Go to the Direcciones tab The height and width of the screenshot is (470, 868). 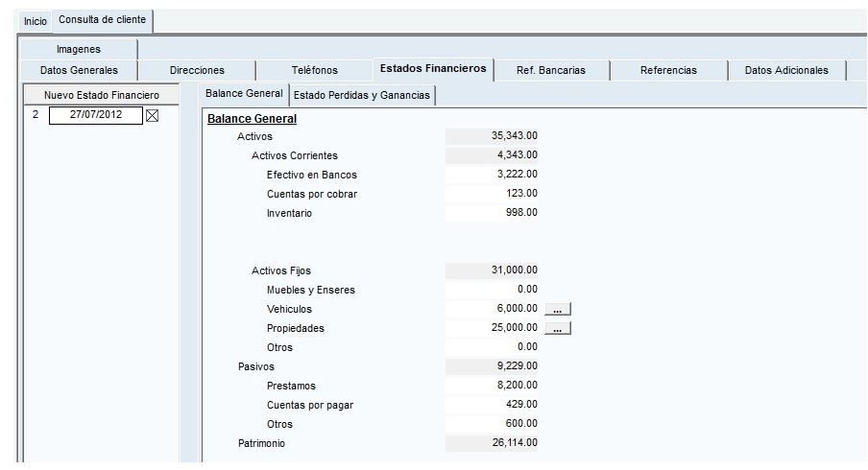pyautogui.click(x=197, y=70)
